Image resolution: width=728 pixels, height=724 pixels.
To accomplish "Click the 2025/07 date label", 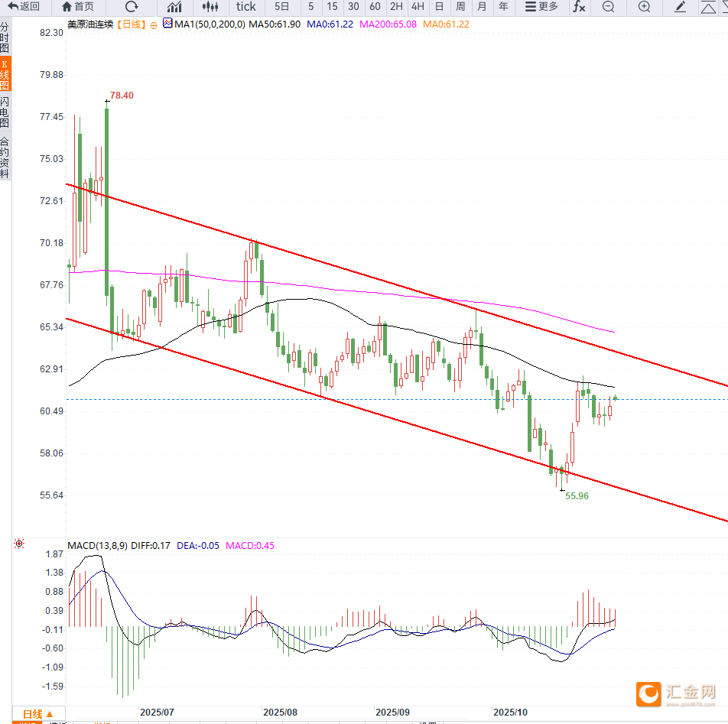I will 157,712.
